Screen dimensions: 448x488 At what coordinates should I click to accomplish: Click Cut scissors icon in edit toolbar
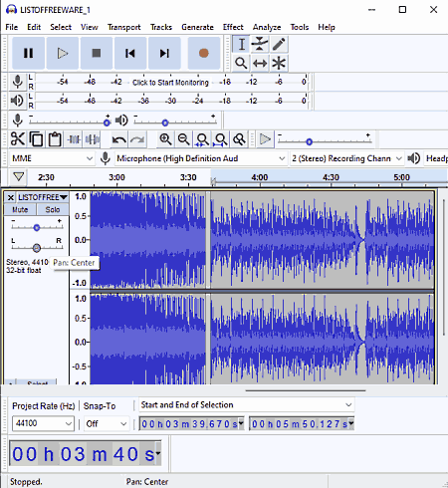pos(18,139)
